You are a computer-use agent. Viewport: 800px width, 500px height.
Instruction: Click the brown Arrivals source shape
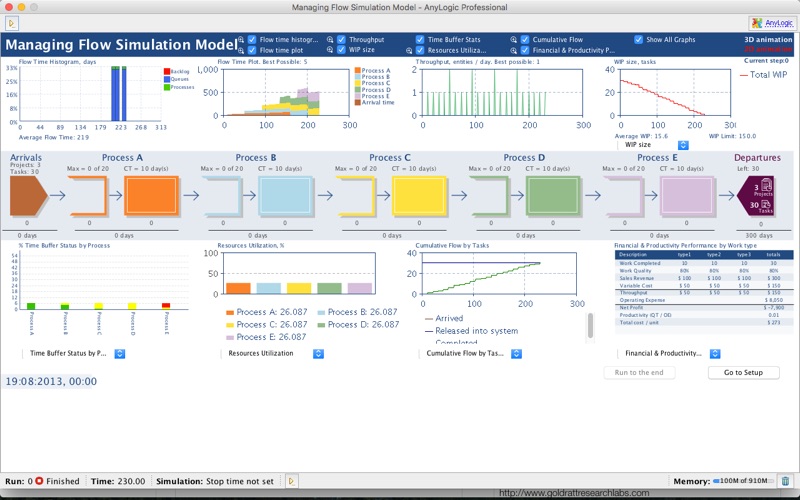pyautogui.click(x=28, y=195)
